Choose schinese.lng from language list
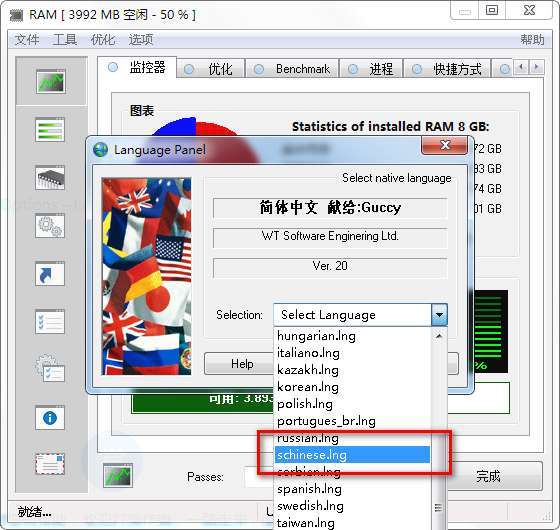The height and width of the screenshot is (530, 560). (x=352, y=455)
